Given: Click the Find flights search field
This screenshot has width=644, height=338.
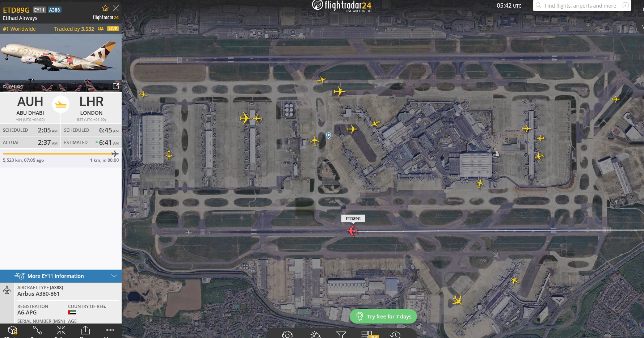Looking at the screenshot, I should 582,6.
